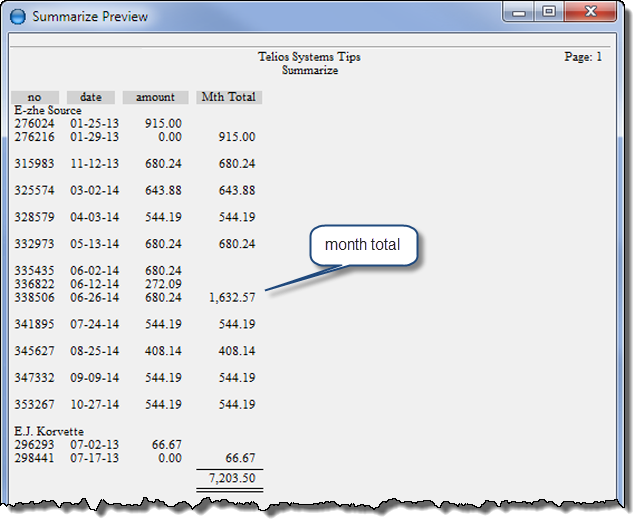Select the E.J. Korvette group heading
The height and width of the screenshot is (529, 640).
click(x=47, y=432)
